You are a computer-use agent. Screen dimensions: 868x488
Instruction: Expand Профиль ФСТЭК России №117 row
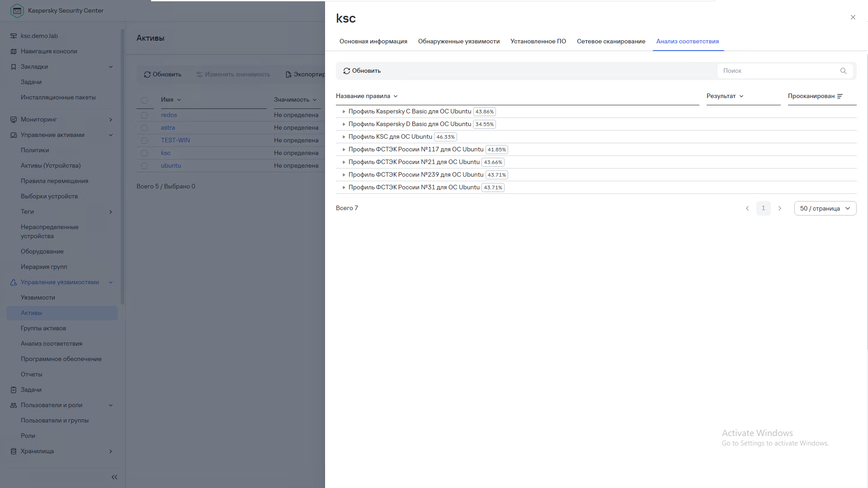coord(344,150)
